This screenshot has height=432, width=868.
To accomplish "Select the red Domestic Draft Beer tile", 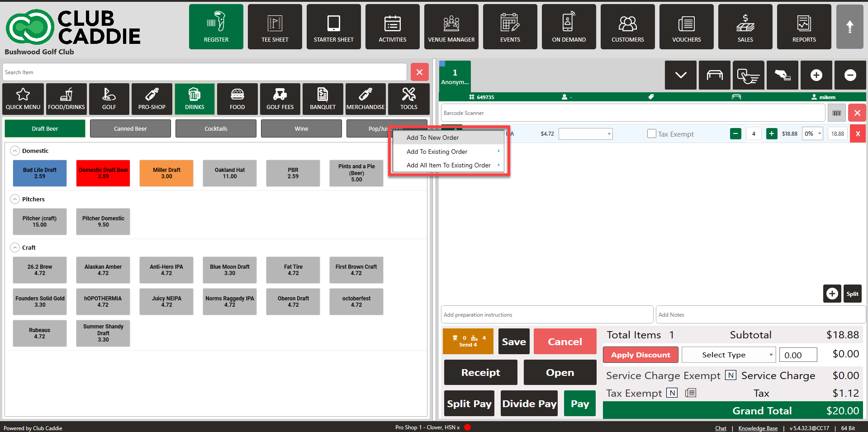I will coord(103,173).
